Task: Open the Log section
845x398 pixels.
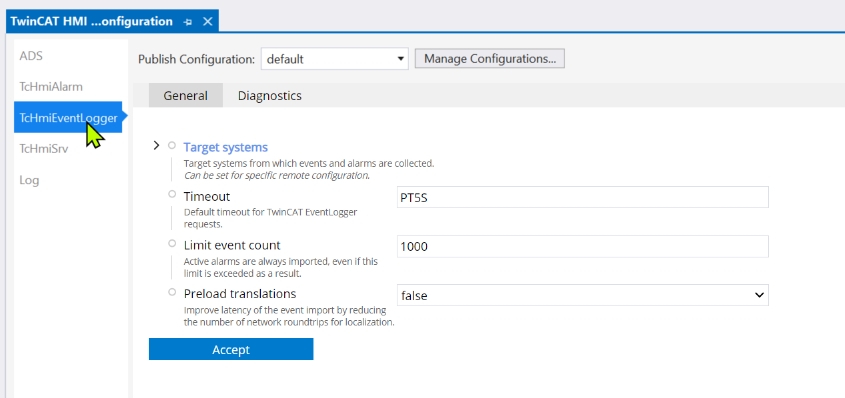Action: coord(29,180)
